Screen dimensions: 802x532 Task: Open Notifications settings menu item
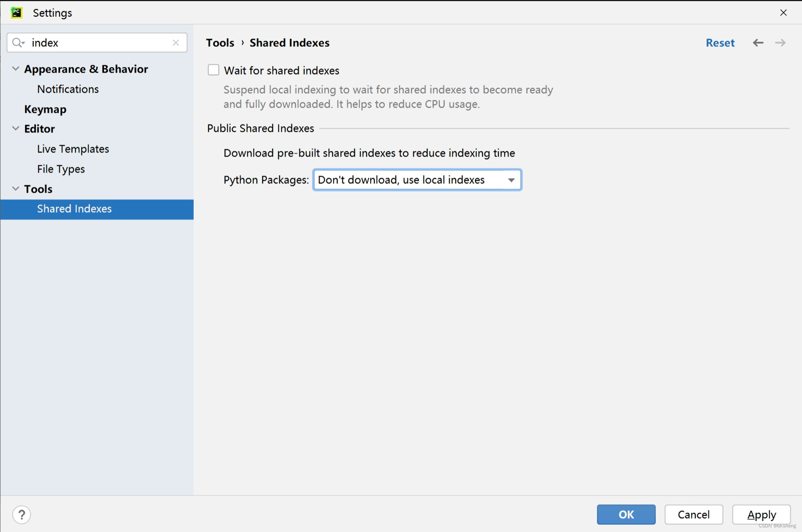pos(67,89)
